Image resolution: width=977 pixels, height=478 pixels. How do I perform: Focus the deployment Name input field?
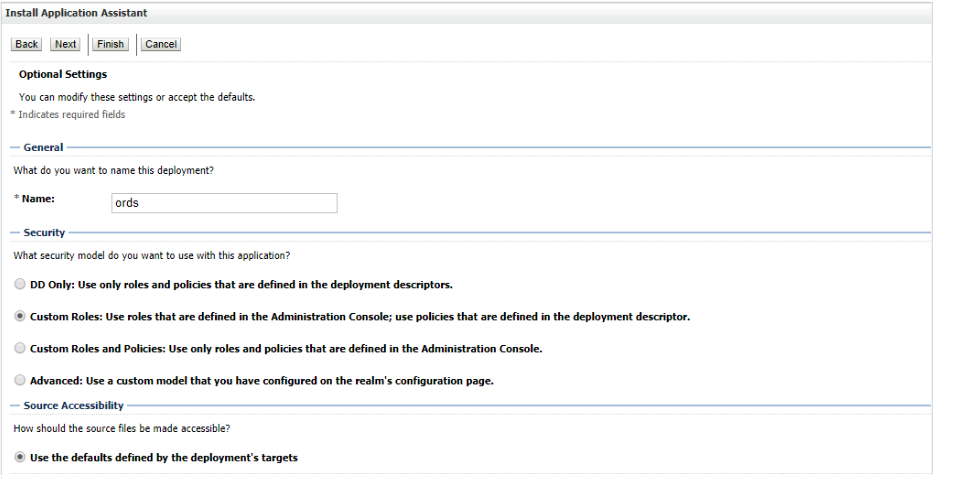[224, 203]
